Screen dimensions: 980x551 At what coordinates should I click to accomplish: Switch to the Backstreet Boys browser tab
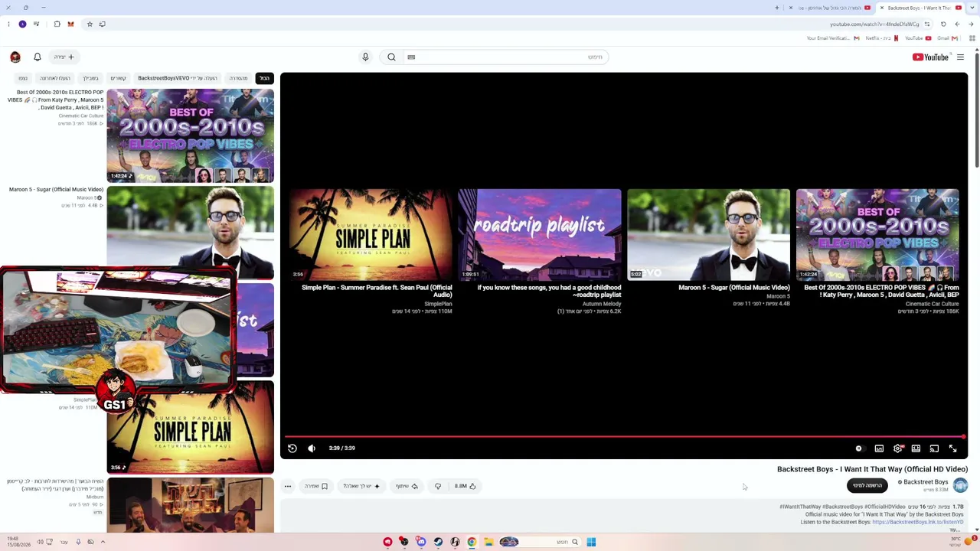(x=920, y=8)
